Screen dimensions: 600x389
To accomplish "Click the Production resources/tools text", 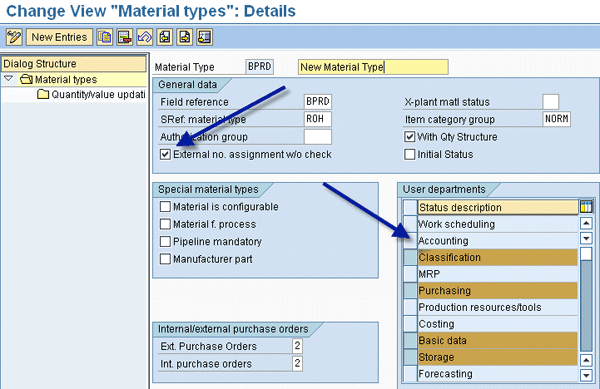I will (480, 307).
